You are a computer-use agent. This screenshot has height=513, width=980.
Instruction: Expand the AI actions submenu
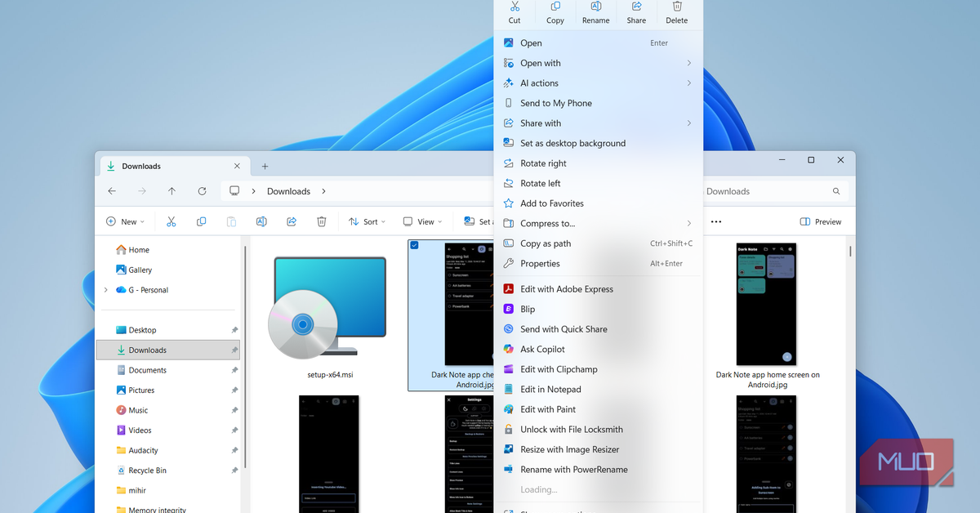point(598,83)
